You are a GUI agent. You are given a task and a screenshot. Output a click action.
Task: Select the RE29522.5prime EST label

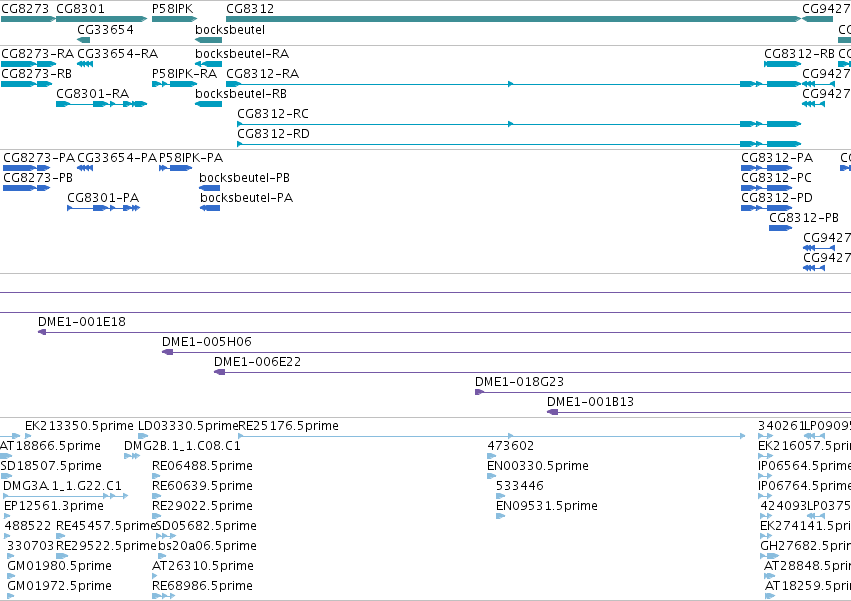point(106,547)
